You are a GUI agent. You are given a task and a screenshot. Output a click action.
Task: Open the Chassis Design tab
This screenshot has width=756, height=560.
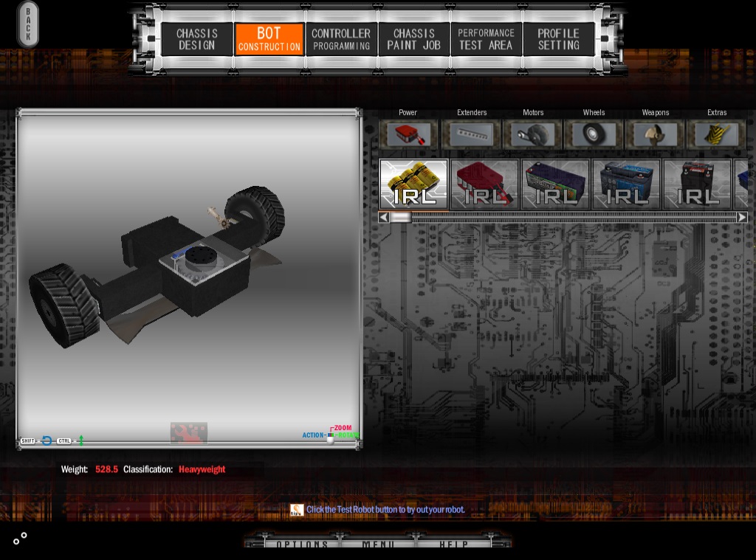196,39
